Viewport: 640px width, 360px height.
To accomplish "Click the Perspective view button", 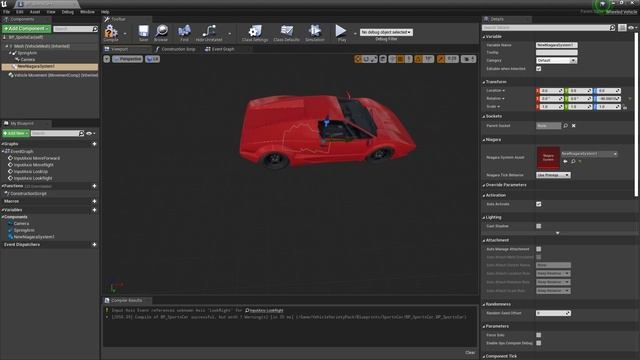I will [127, 59].
